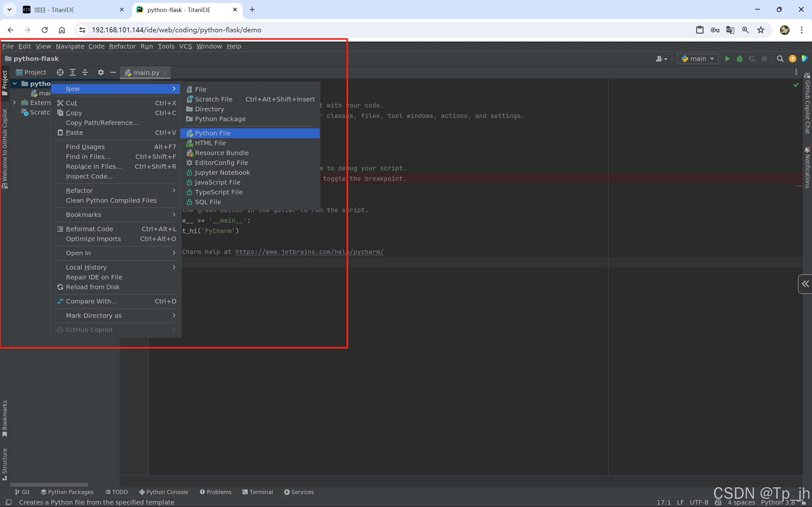Open Project panel gear options
The image size is (812, 507).
101,72
